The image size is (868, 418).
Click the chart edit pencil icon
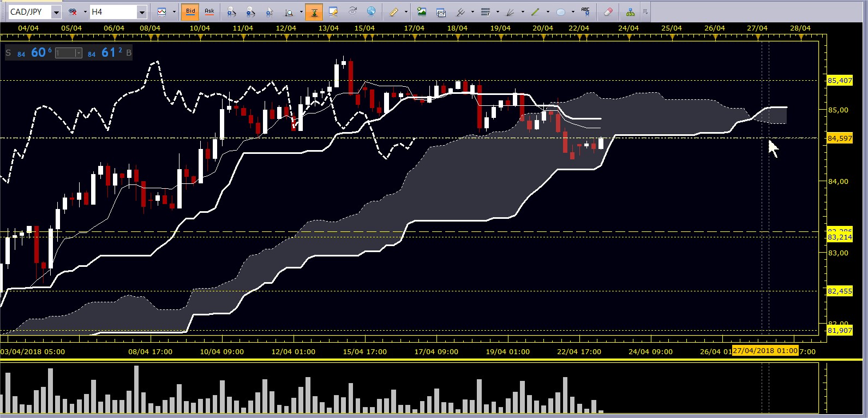(x=333, y=11)
